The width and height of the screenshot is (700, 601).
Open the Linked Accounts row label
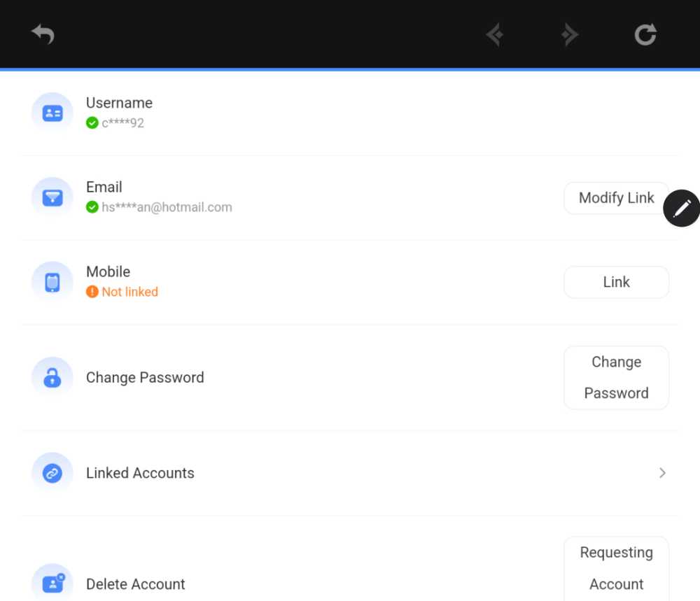pyautogui.click(x=140, y=473)
